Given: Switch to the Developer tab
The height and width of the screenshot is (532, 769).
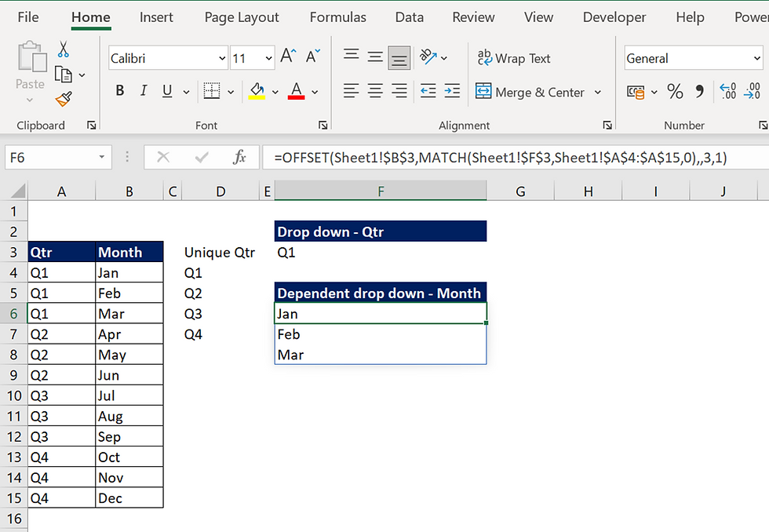Looking at the screenshot, I should coord(614,17).
